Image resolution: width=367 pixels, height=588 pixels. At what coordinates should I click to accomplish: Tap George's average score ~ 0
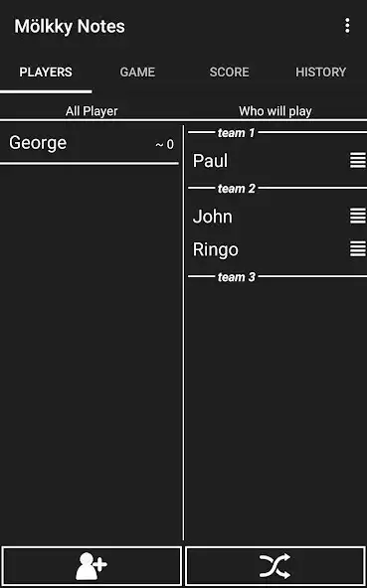click(165, 144)
